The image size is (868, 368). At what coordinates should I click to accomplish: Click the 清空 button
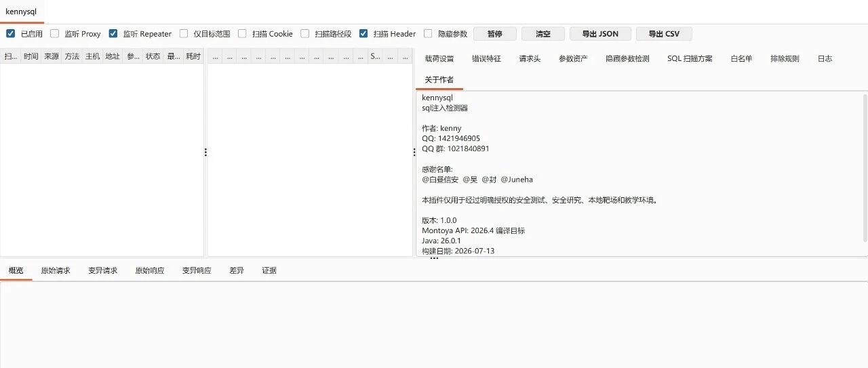(543, 34)
